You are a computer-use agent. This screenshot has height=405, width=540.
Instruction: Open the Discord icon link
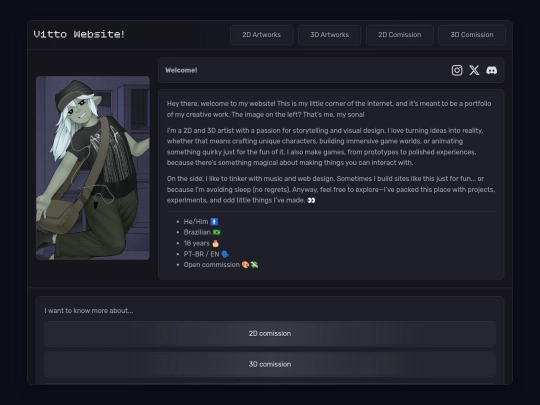click(x=491, y=70)
